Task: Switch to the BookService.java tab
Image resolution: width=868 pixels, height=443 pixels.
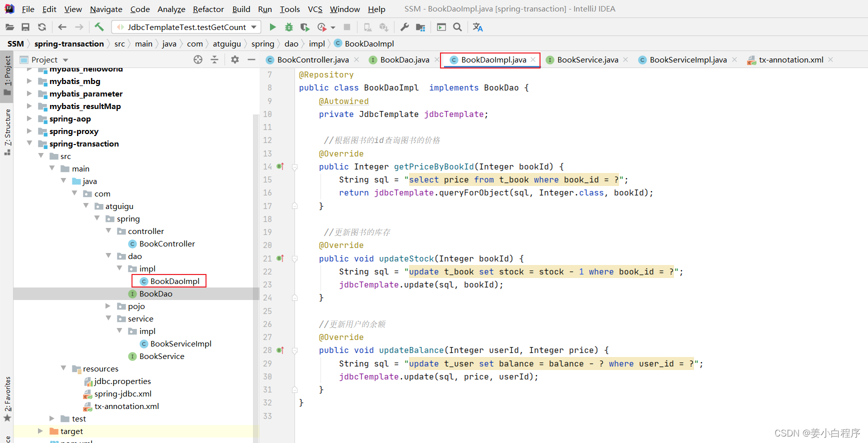Action: pos(587,59)
